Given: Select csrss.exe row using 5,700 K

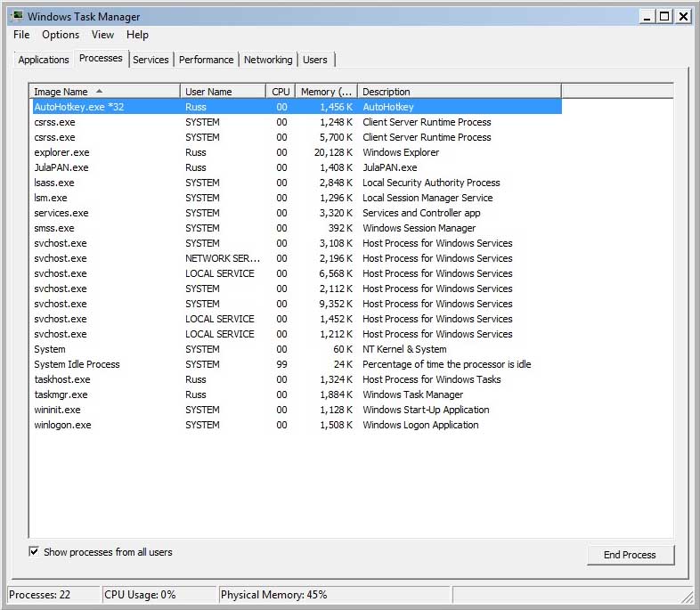Looking at the screenshot, I should tap(297, 137).
